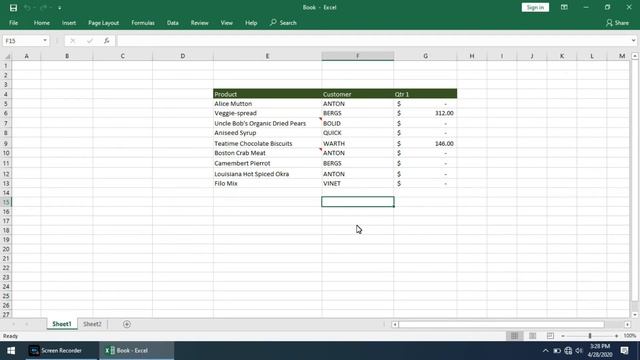This screenshot has width=640, height=360.
Task: Switch to Screen Recorder in taskbar
Action: (61, 351)
